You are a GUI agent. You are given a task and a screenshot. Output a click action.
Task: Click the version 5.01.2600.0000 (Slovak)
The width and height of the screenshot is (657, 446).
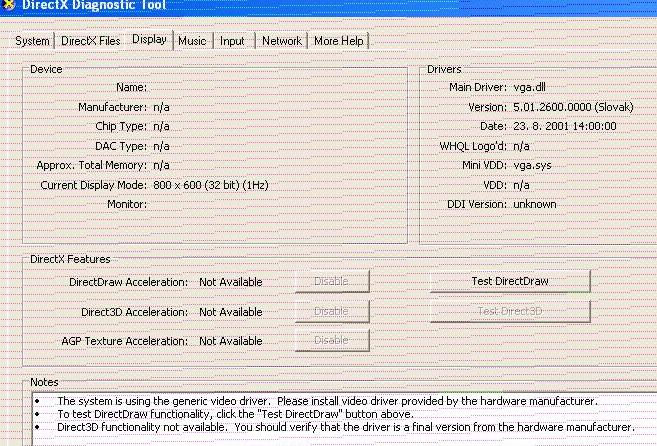(x=573, y=107)
